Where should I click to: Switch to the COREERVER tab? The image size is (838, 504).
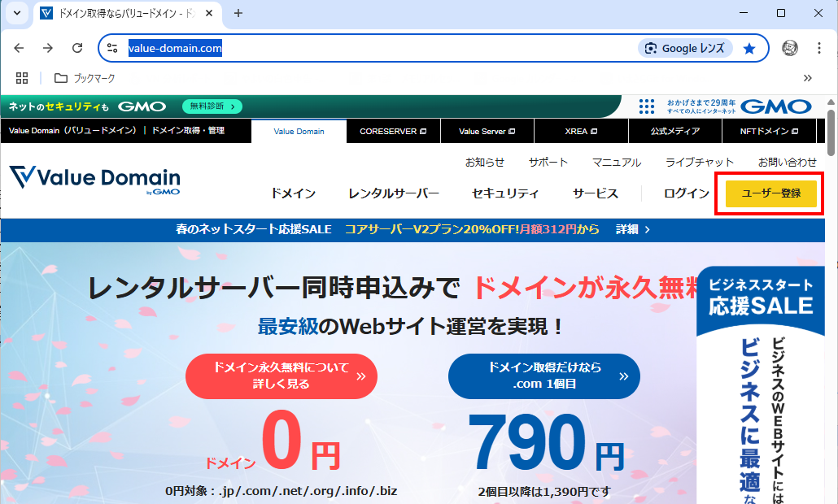click(393, 131)
